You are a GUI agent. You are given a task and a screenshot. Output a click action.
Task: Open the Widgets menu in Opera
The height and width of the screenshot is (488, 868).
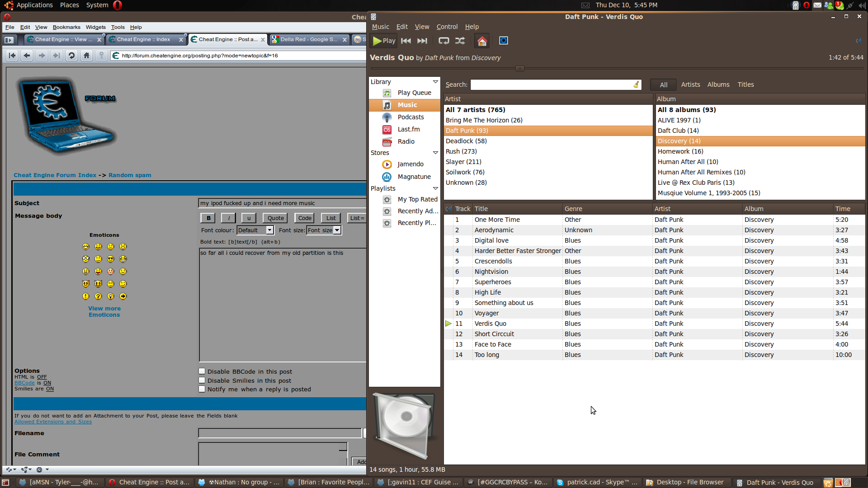click(x=95, y=27)
